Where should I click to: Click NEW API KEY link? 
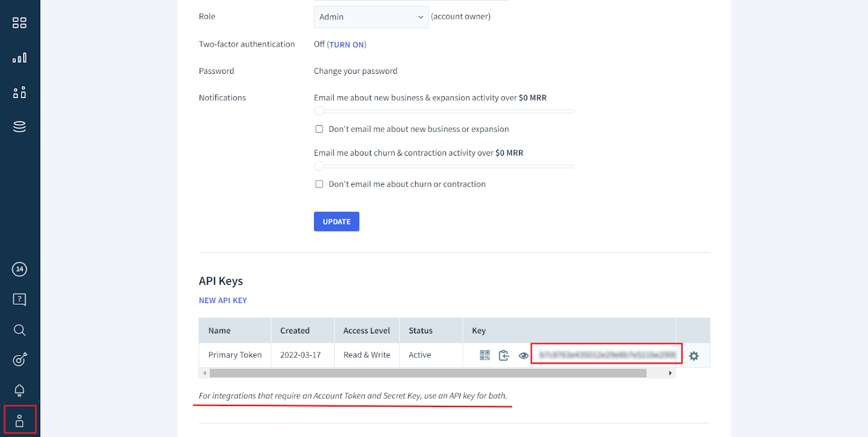pyautogui.click(x=223, y=300)
